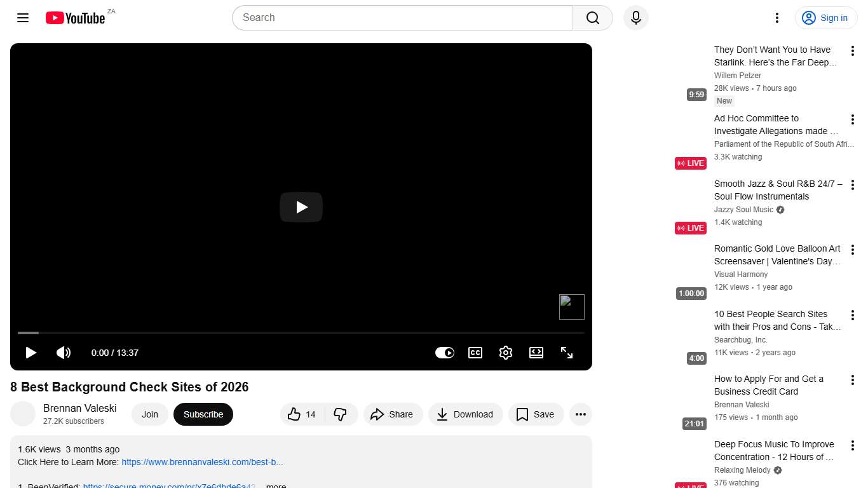Open the main hamburger menu
868x488 pixels.
[22, 18]
